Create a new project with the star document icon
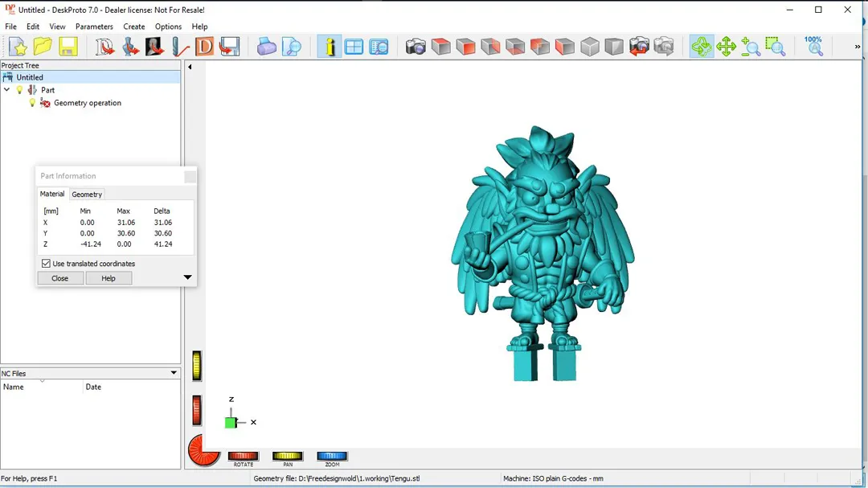Screen dimensions: 868x488 pos(18,47)
